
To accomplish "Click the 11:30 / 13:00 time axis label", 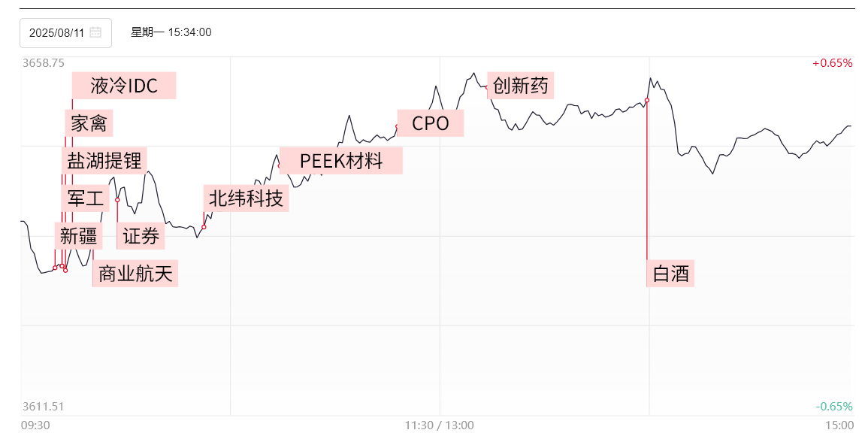I will tap(439, 425).
